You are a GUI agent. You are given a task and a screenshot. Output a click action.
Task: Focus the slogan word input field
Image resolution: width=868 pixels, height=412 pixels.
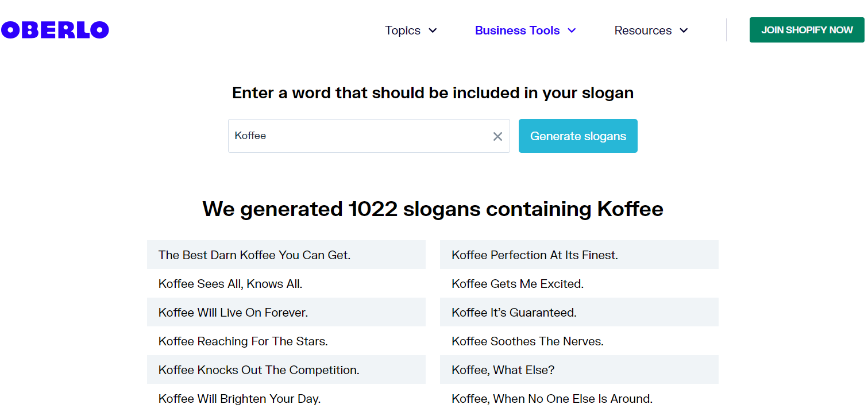click(x=359, y=136)
